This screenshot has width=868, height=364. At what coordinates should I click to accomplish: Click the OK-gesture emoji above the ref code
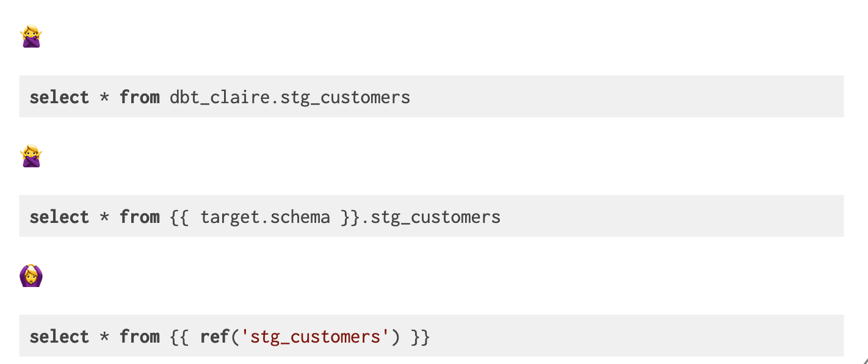pos(31,276)
